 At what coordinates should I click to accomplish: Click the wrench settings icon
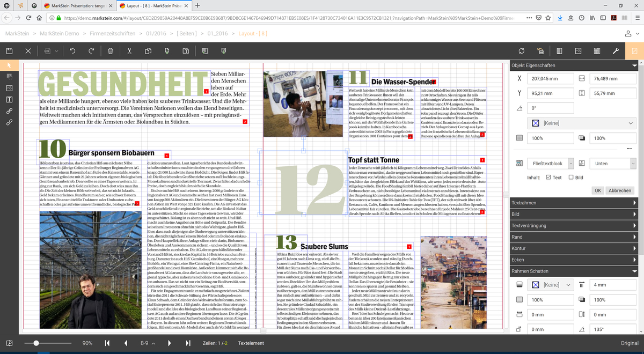(616, 51)
